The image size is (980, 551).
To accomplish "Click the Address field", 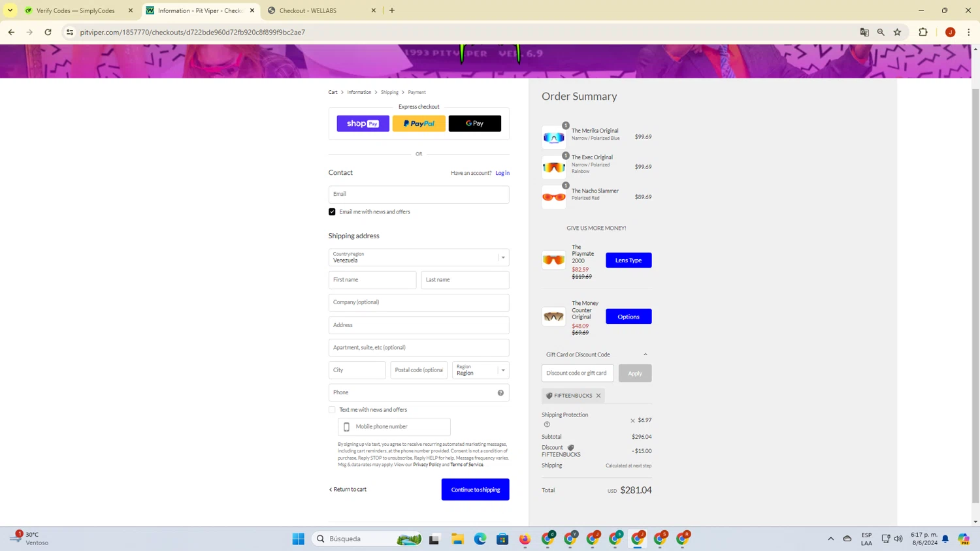I will coord(419,325).
